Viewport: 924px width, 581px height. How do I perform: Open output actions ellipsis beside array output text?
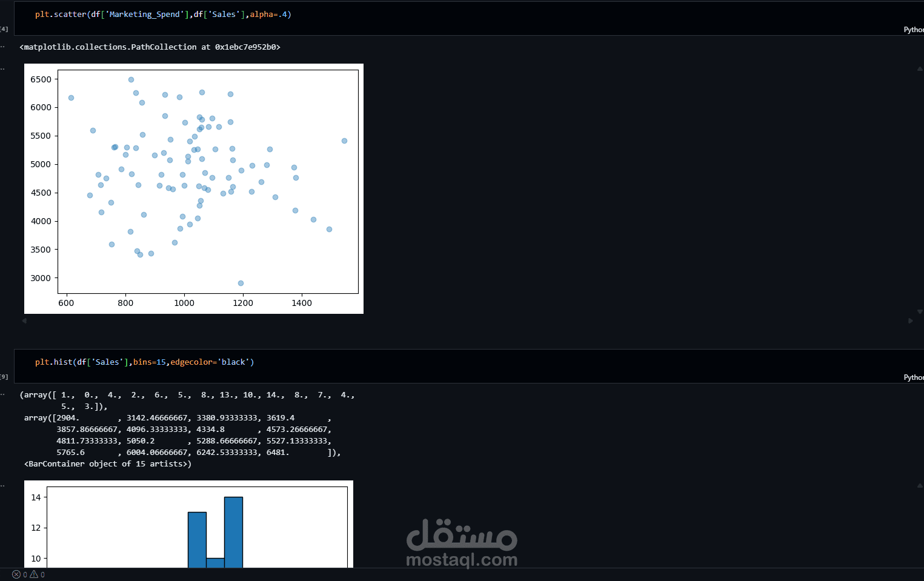(x=2, y=394)
